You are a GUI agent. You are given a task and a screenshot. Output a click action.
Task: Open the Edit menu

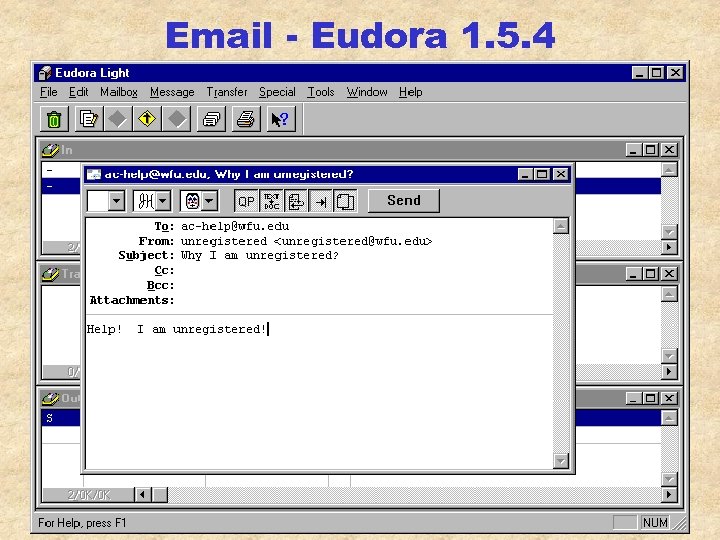pyautogui.click(x=79, y=92)
